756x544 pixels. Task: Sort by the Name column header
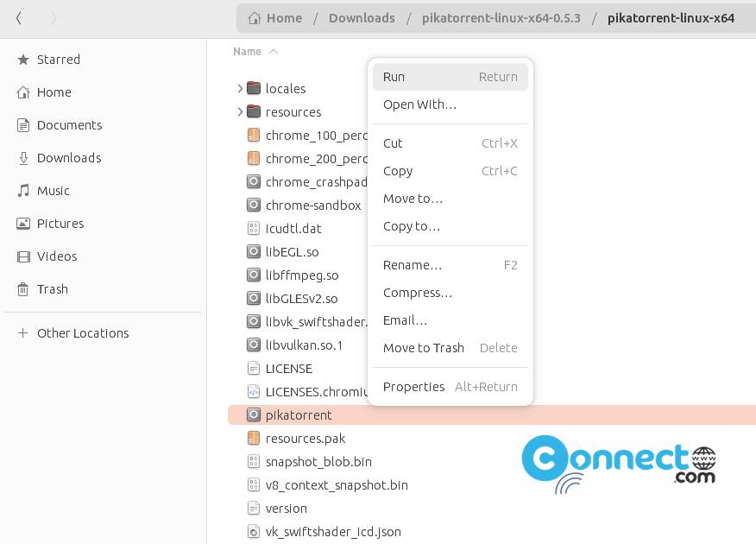click(255, 52)
